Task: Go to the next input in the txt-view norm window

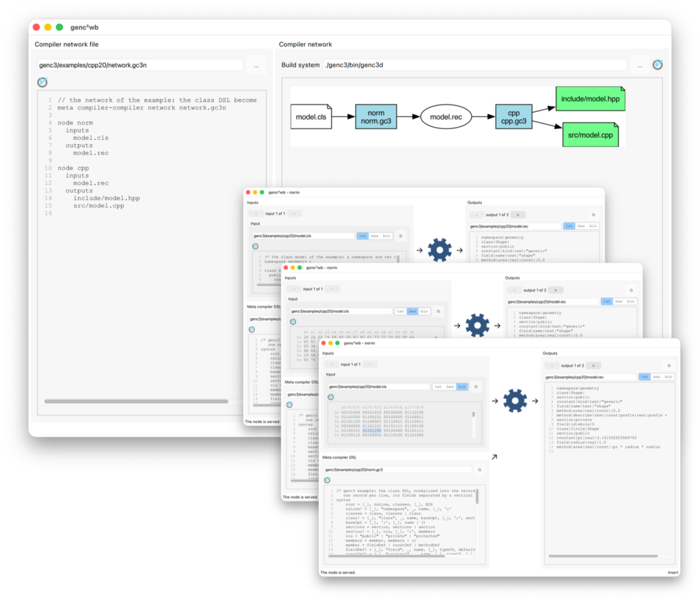Action: 294,214
